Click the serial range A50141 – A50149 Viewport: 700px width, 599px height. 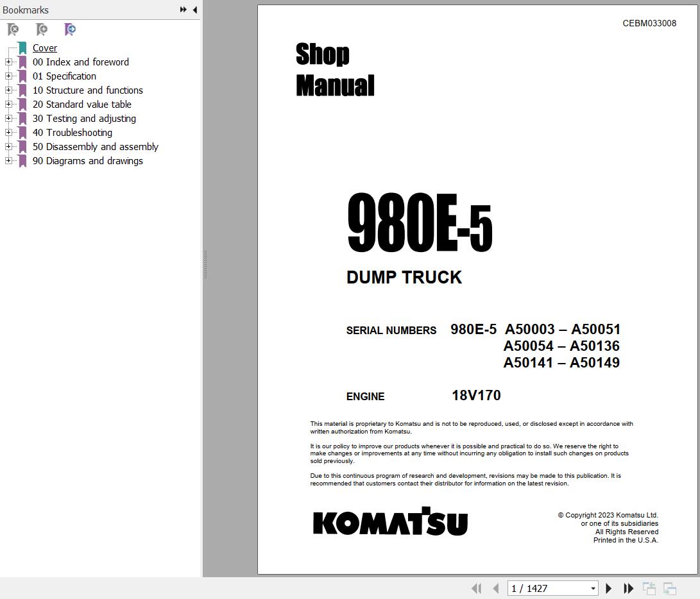pos(561,362)
